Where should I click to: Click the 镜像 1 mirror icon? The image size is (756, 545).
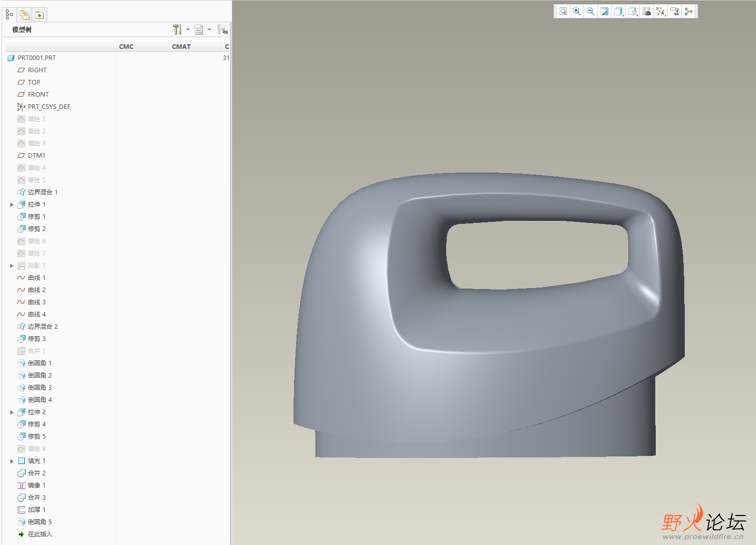pyautogui.click(x=21, y=485)
